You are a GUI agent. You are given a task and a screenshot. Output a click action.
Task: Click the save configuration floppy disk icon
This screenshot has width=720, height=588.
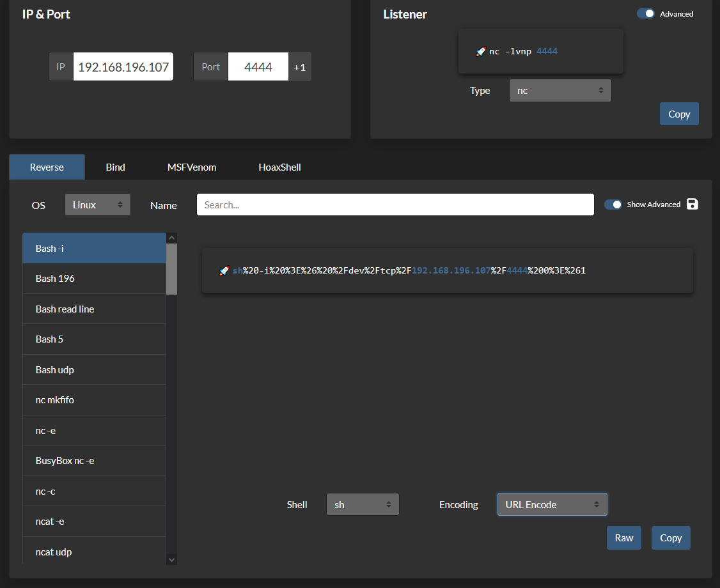(692, 204)
